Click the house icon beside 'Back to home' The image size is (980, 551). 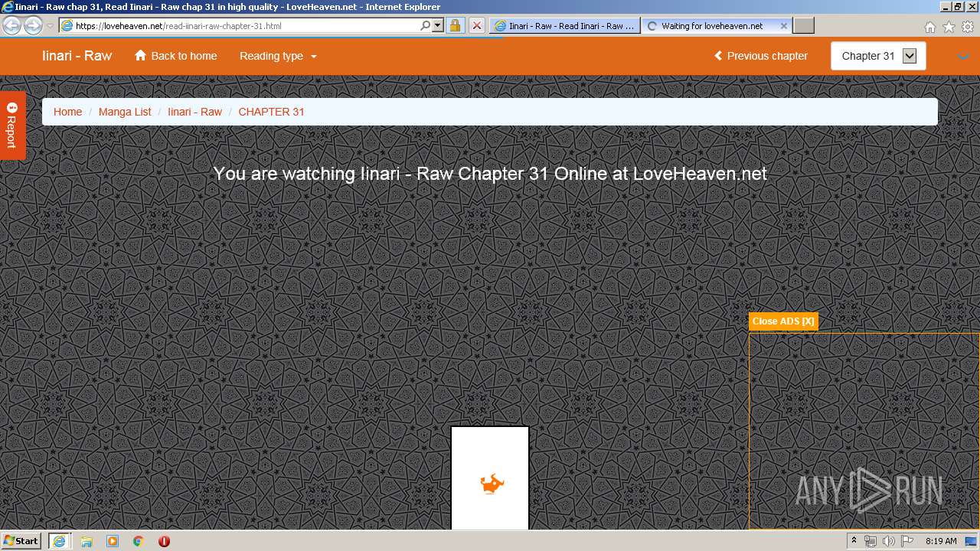(140, 55)
